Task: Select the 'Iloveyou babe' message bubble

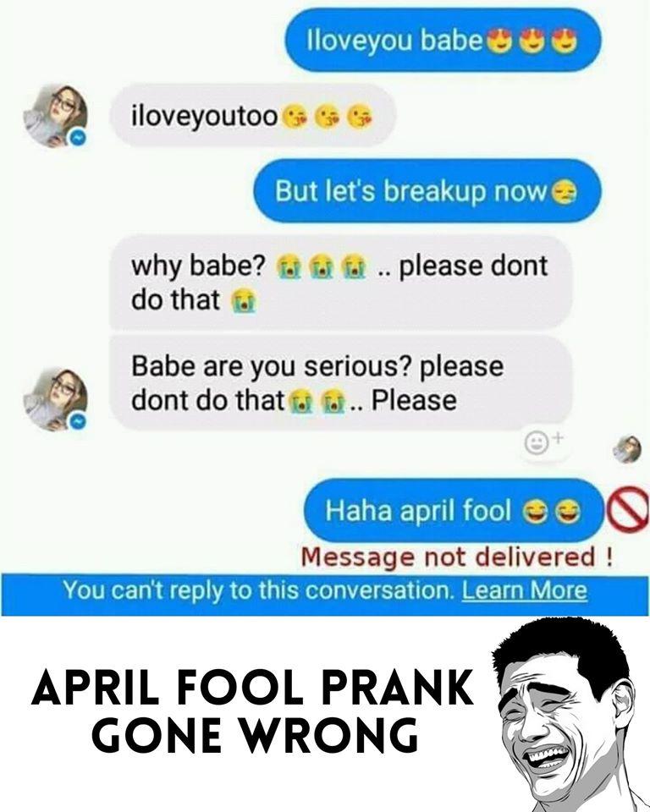Action: click(443, 40)
